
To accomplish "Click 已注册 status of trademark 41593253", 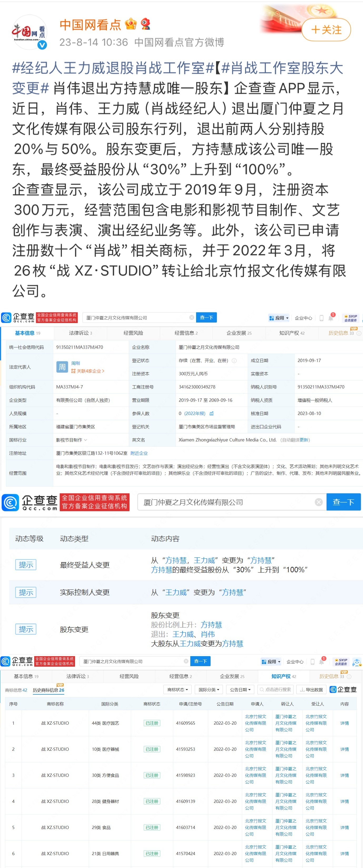I will pyautogui.click(x=152, y=749).
